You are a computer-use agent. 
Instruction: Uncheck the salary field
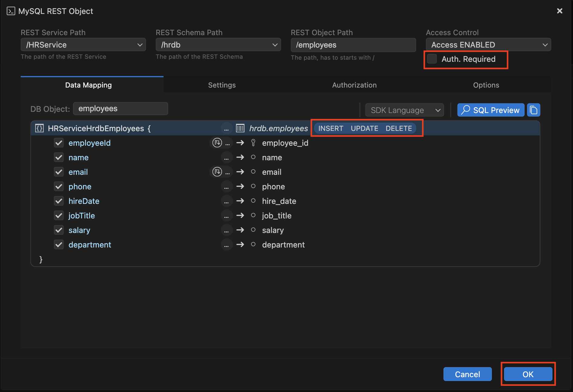[x=59, y=230]
